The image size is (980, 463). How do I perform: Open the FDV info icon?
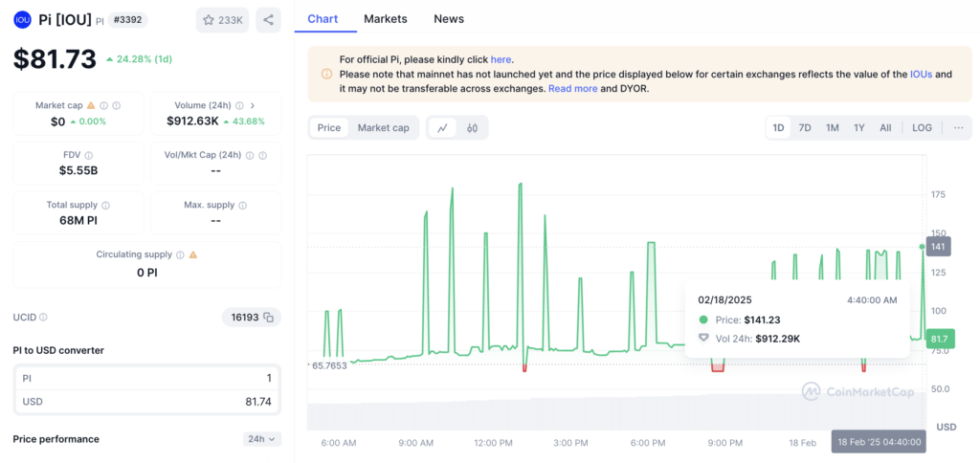pyautogui.click(x=89, y=156)
